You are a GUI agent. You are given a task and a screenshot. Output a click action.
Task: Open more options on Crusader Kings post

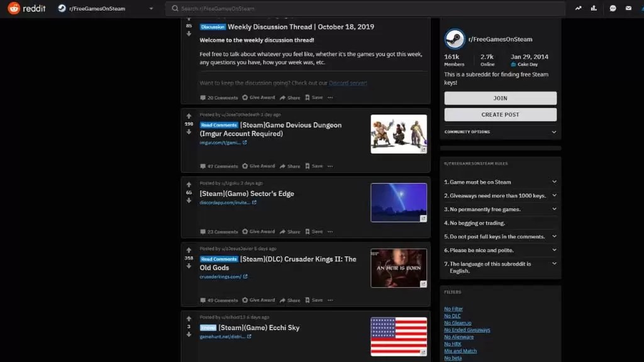point(330,300)
